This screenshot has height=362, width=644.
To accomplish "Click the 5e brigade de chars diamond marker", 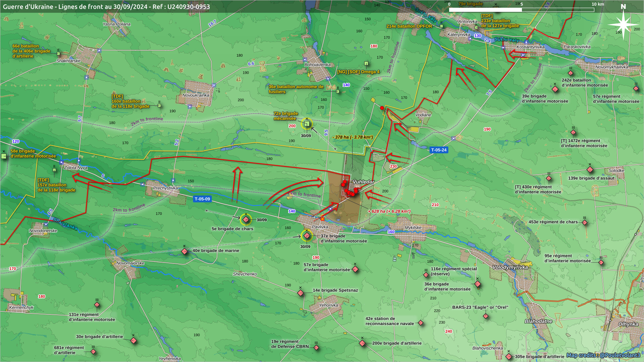I will (246, 220).
